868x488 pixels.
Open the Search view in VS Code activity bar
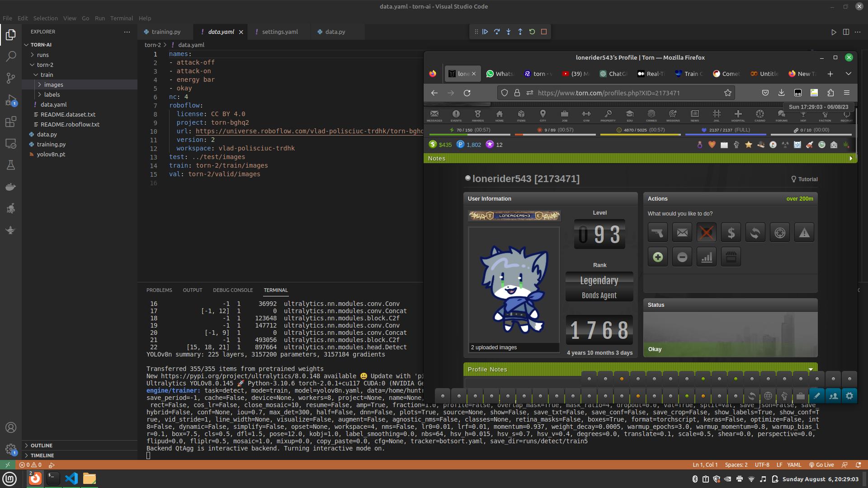pos(11,56)
